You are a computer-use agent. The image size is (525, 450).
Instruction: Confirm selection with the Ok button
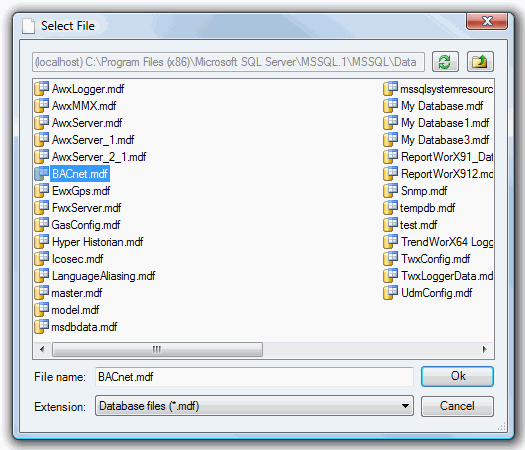coord(457,376)
